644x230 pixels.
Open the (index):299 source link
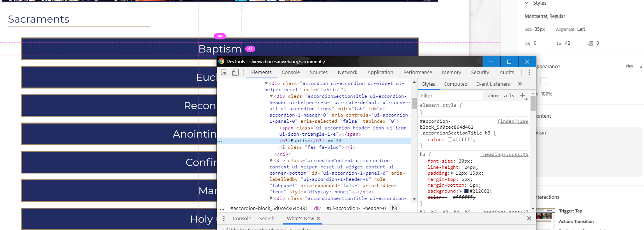[x=513, y=122]
